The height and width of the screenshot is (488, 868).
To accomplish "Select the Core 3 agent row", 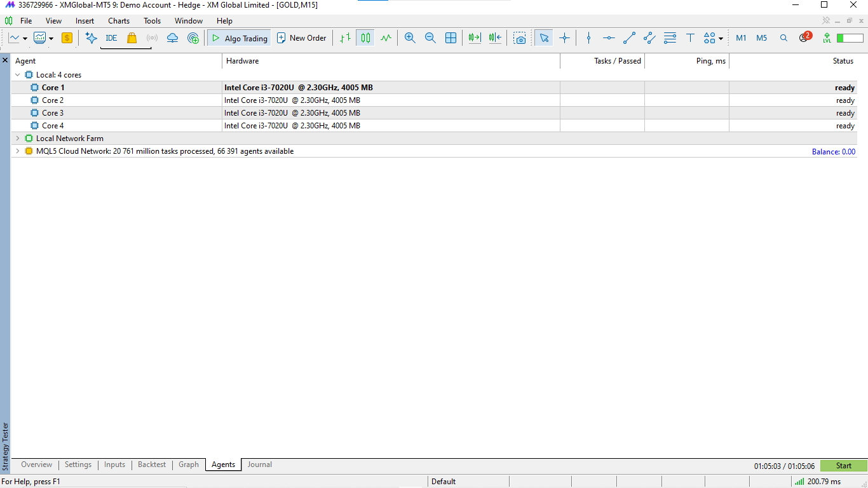I will pos(433,113).
